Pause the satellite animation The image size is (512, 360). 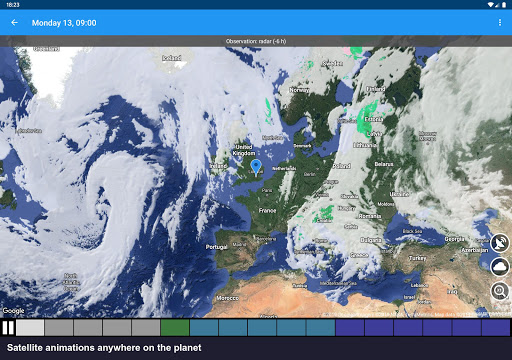tap(8, 328)
